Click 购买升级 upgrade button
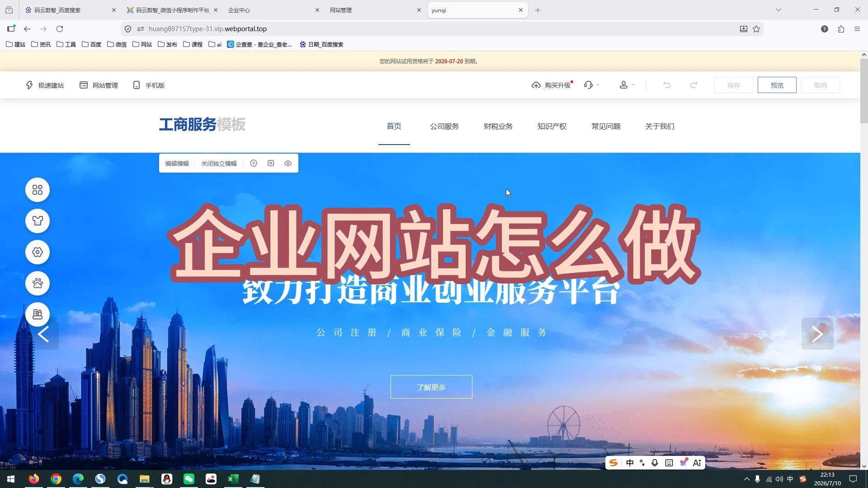 [552, 85]
